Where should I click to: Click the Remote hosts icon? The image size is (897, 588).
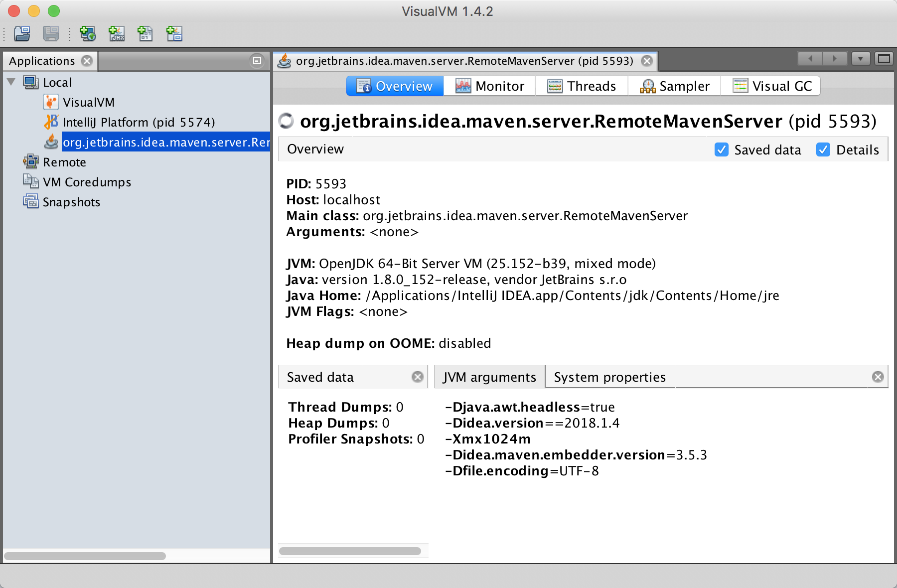point(31,162)
